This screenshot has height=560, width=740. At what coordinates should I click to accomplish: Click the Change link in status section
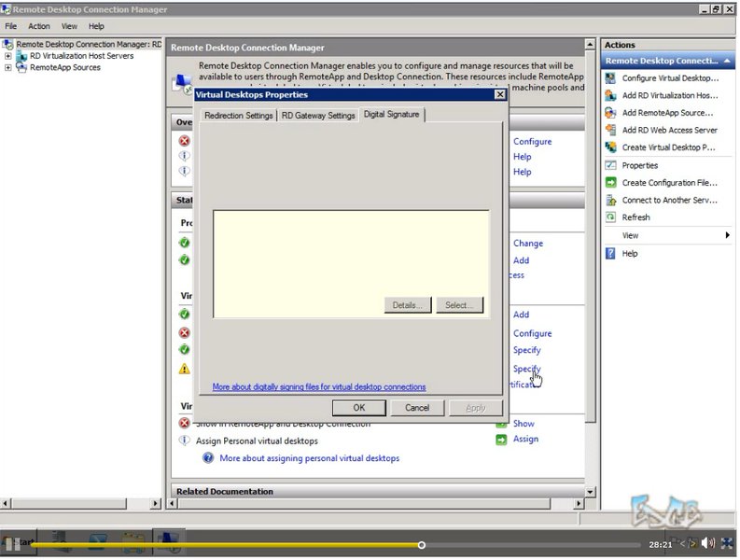pos(528,244)
